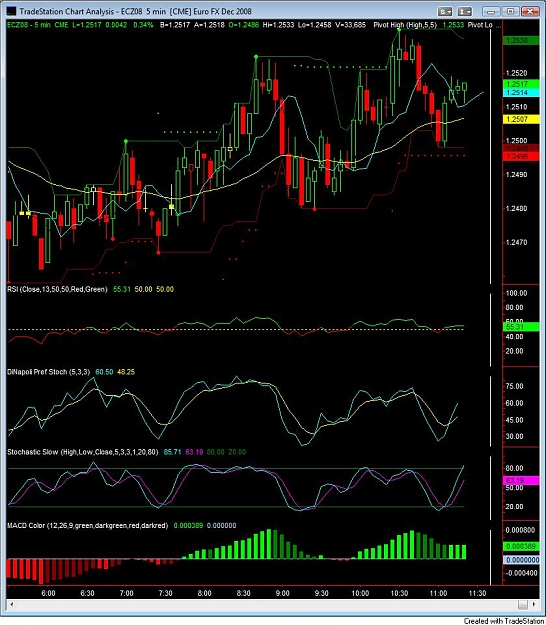Image resolution: width=546 pixels, height=625 pixels.
Task: Click the horizontal scrollbar thumb
Action: click(523, 604)
